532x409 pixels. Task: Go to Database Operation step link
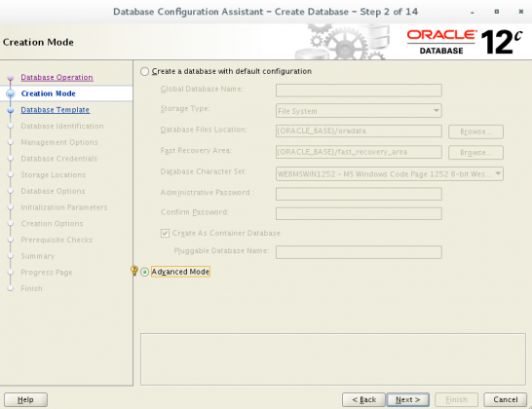(x=57, y=77)
